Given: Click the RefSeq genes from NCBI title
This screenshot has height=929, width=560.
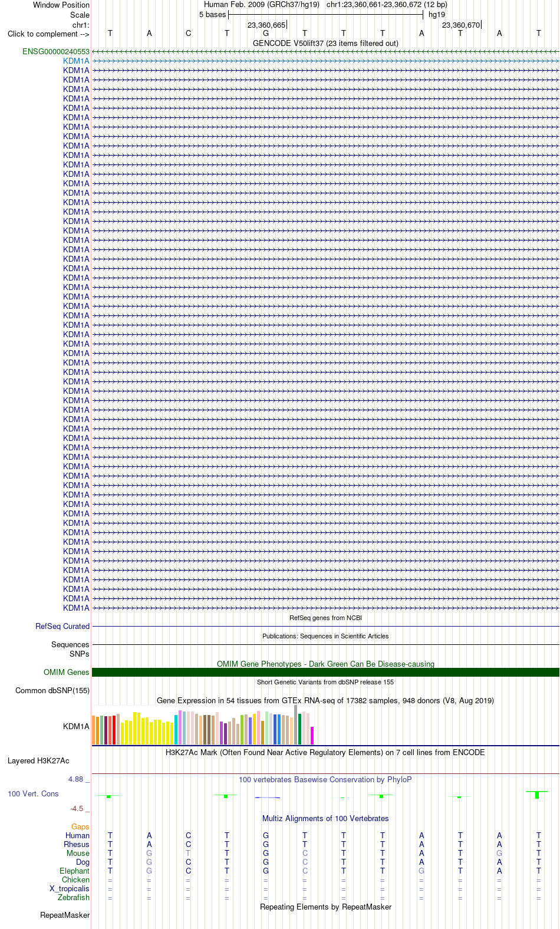Looking at the screenshot, I should click(325, 618).
